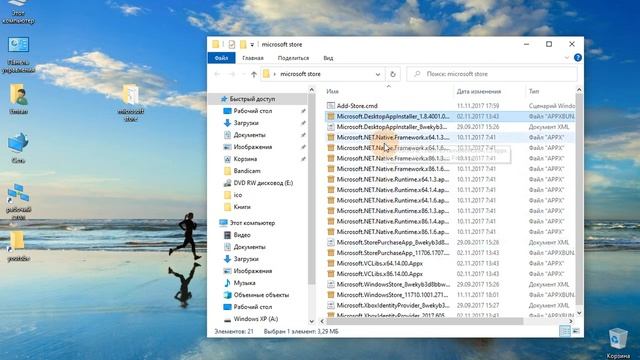Open the Вид ribbon tab

328,58
